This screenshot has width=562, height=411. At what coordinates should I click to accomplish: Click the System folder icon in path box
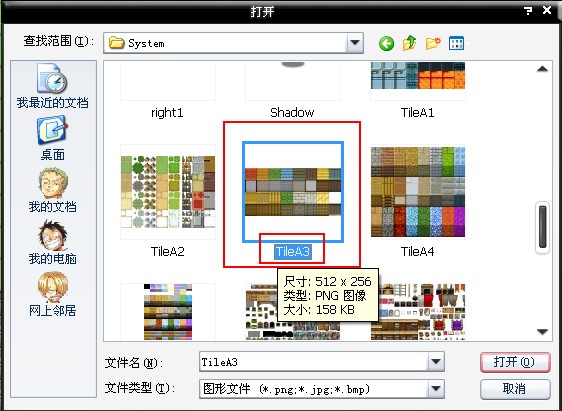coord(116,43)
